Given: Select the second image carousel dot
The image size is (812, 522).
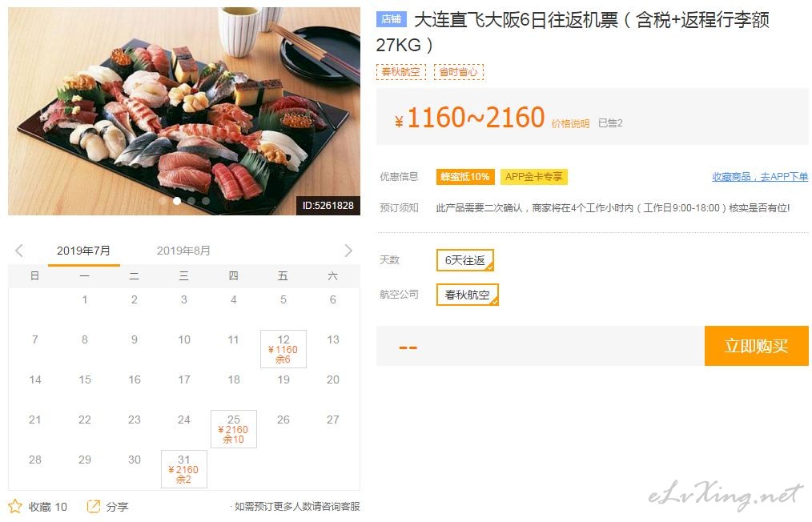Looking at the screenshot, I should click(x=177, y=201).
